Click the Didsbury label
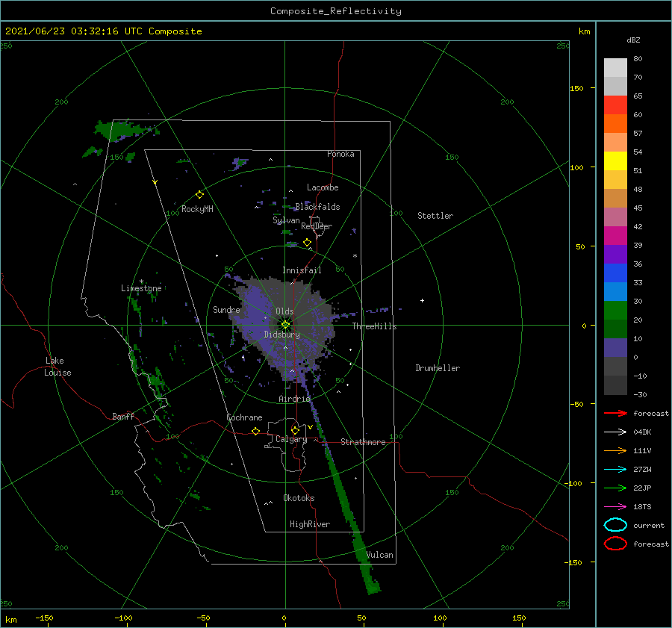 coord(281,335)
